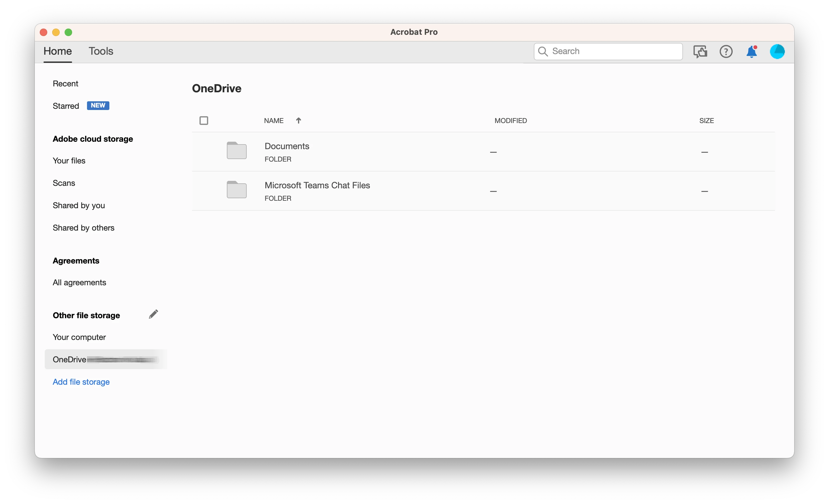The image size is (829, 504).
Task: Go to Shared by others
Action: [x=84, y=228]
